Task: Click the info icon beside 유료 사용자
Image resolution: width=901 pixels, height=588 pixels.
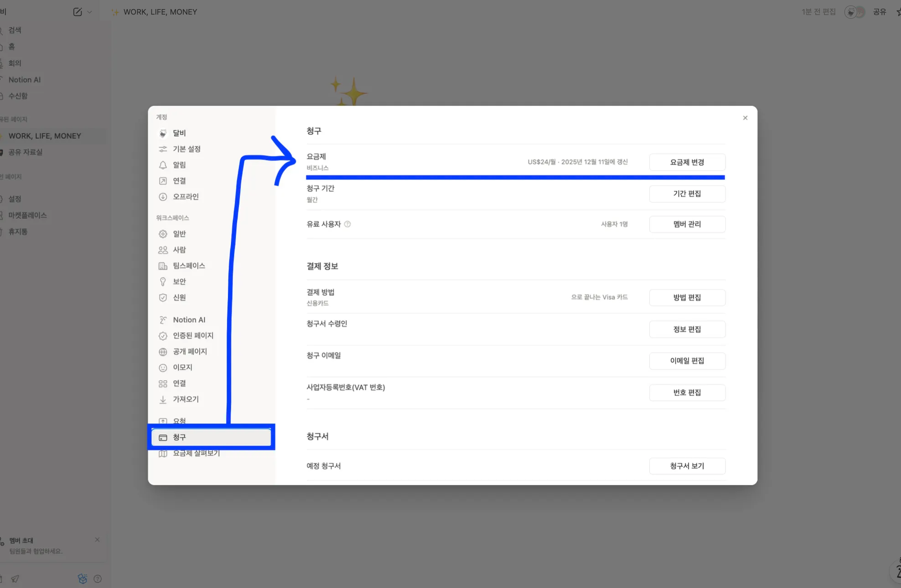Action: 347,224
